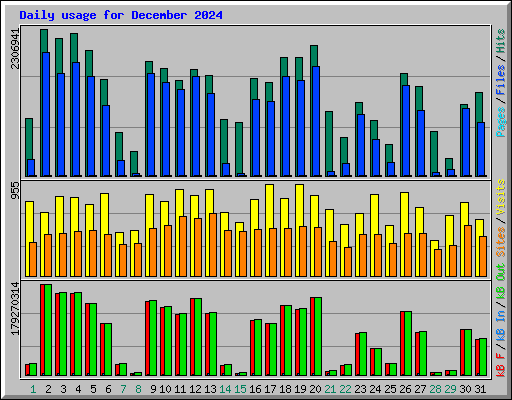
Task: Click weekend day label 28
Action: click(x=435, y=389)
